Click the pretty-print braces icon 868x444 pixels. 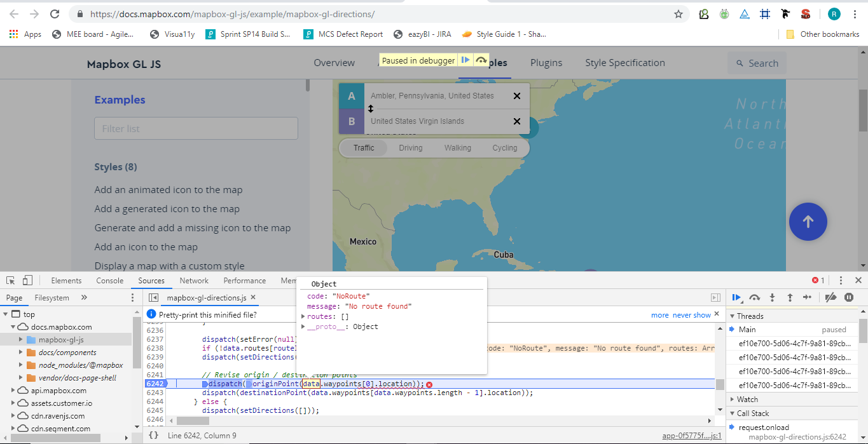[153, 435]
